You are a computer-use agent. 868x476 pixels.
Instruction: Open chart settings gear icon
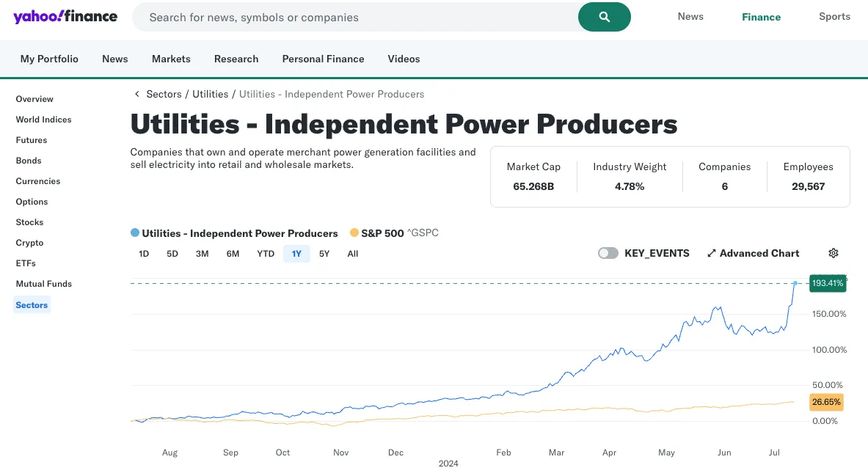pos(833,253)
